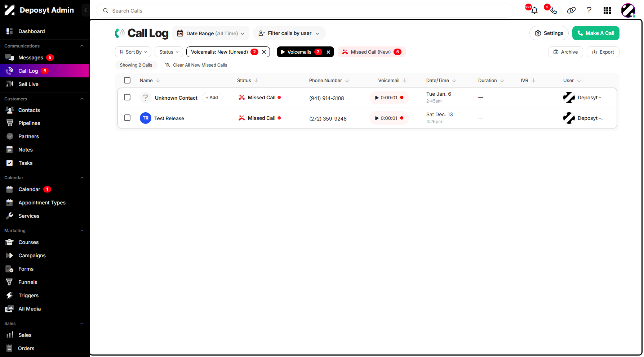Screen dimensions: 644x357
Task: Tick the select-all calls checkbox
Action: pos(127,80)
